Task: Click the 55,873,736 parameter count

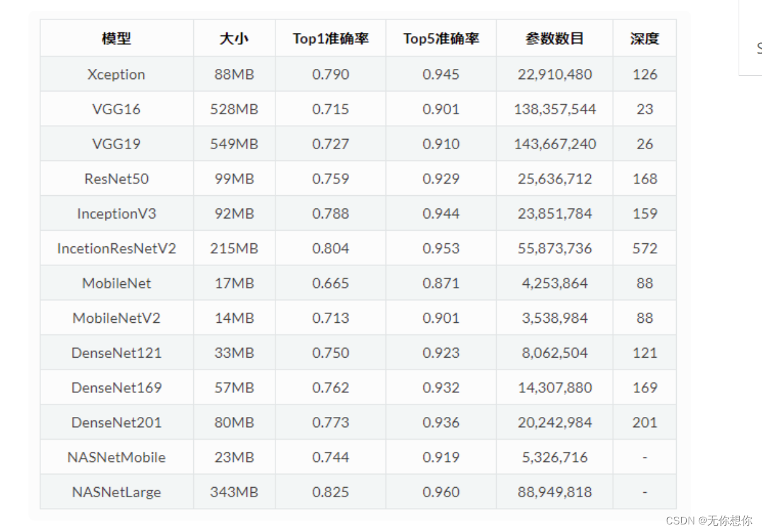Action: [555, 248]
